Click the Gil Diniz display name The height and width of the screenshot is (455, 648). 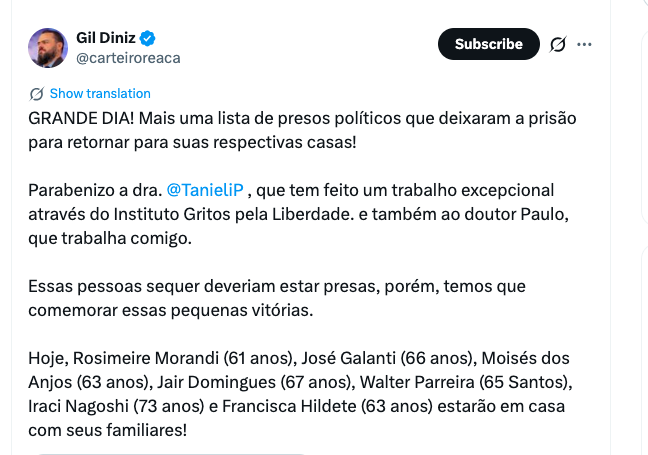click(x=105, y=38)
